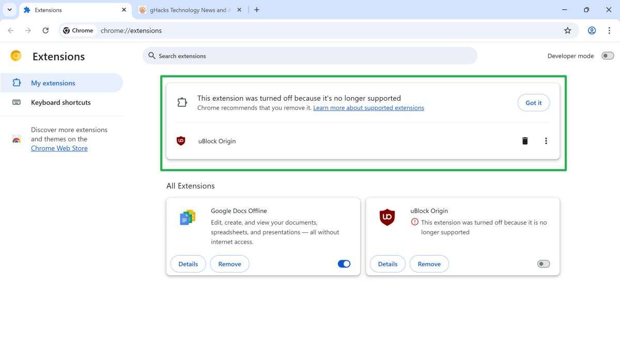Click the Got it button
Image resolution: width=620 pixels, height=364 pixels.
pyautogui.click(x=534, y=103)
